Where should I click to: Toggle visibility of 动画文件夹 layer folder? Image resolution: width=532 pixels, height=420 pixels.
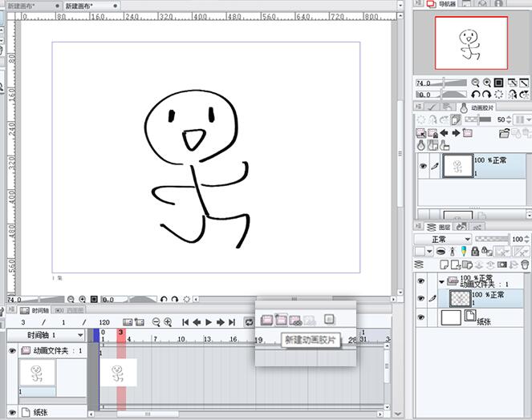pyautogui.click(x=421, y=281)
